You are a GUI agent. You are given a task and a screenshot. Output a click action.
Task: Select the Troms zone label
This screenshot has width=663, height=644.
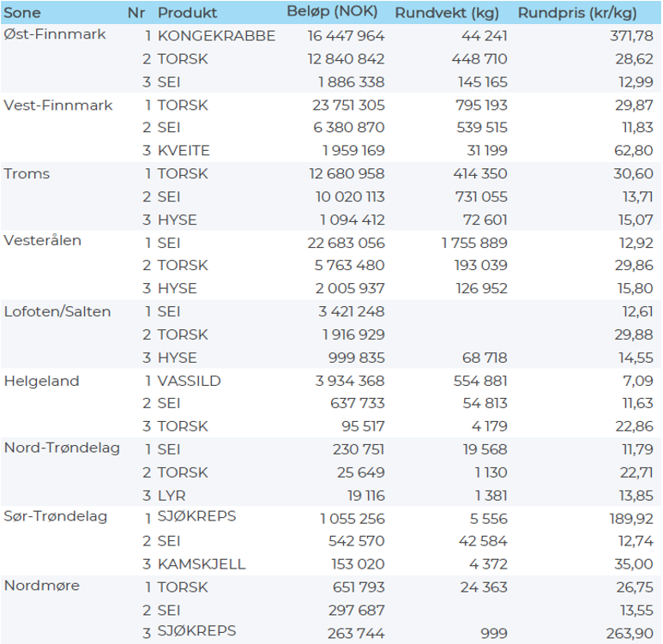point(27,173)
